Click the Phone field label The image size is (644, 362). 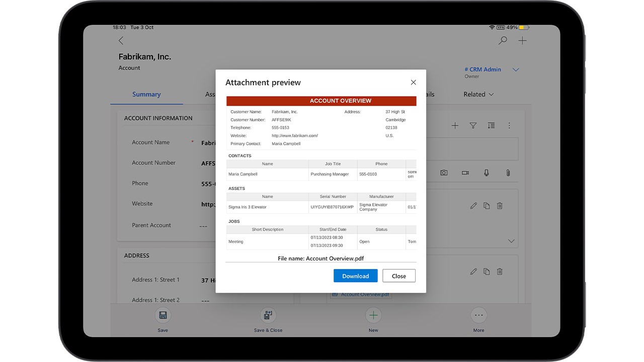tap(140, 184)
